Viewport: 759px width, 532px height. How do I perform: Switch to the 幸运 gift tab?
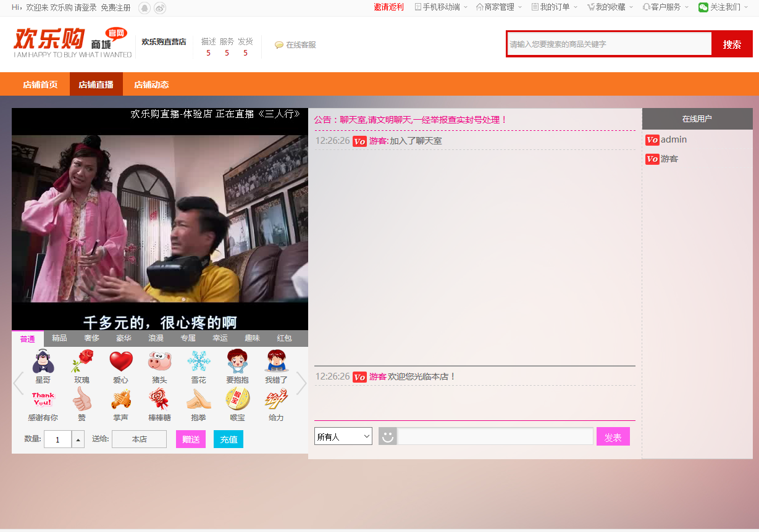(x=220, y=338)
